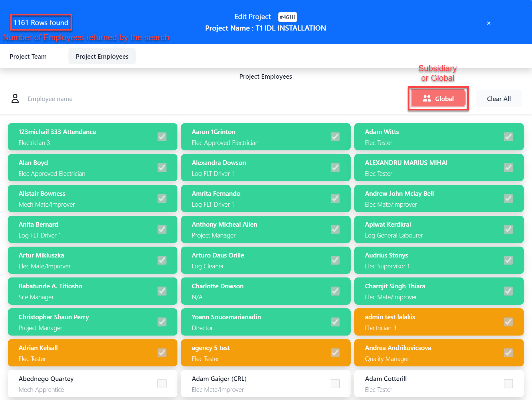Uncheck Andrea Andrikovicsova checkbox
The height and width of the screenshot is (400, 532).
[x=508, y=353]
